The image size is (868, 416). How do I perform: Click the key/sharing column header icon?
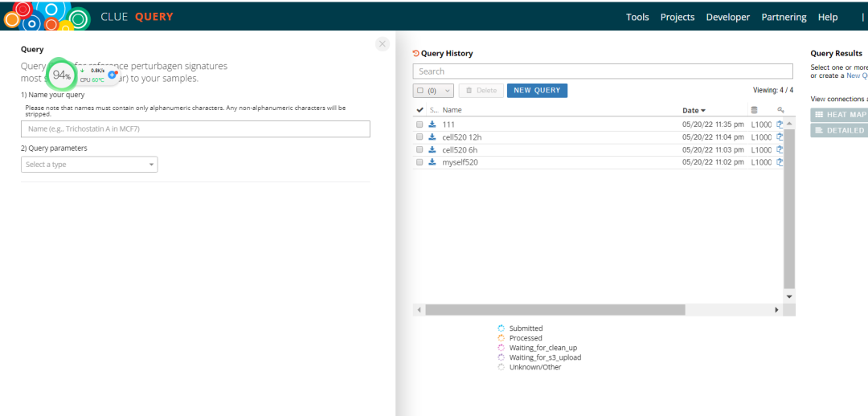[x=781, y=110]
